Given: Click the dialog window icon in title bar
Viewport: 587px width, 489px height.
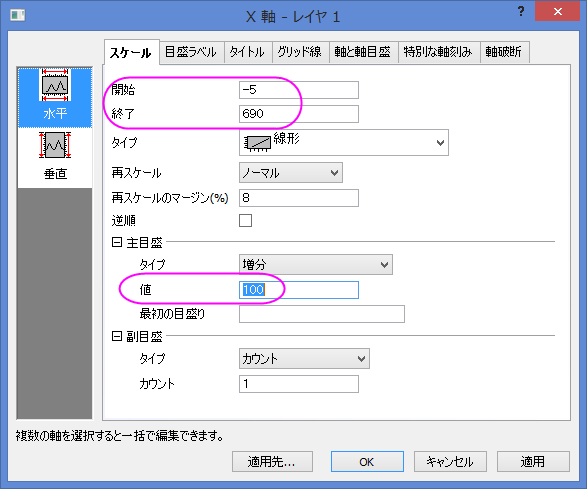Looking at the screenshot, I should pos(18,15).
